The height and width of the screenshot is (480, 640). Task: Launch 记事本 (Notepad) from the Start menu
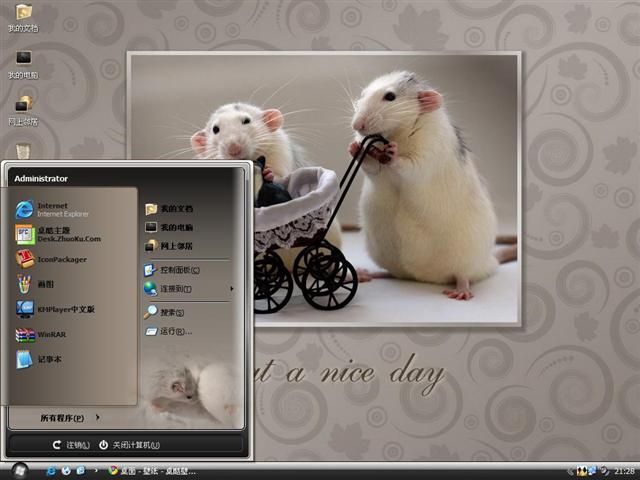[48, 360]
